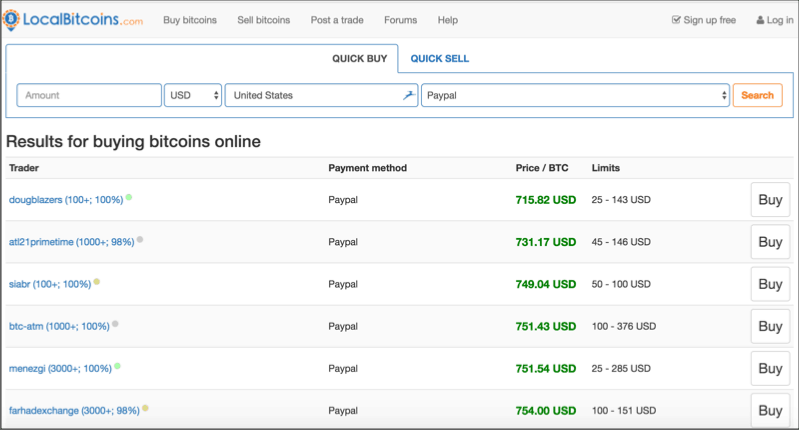The width and height of the screenshot is (799, 430).
Task: Click Paypal text in siabr row
Action: coord(343,284)
